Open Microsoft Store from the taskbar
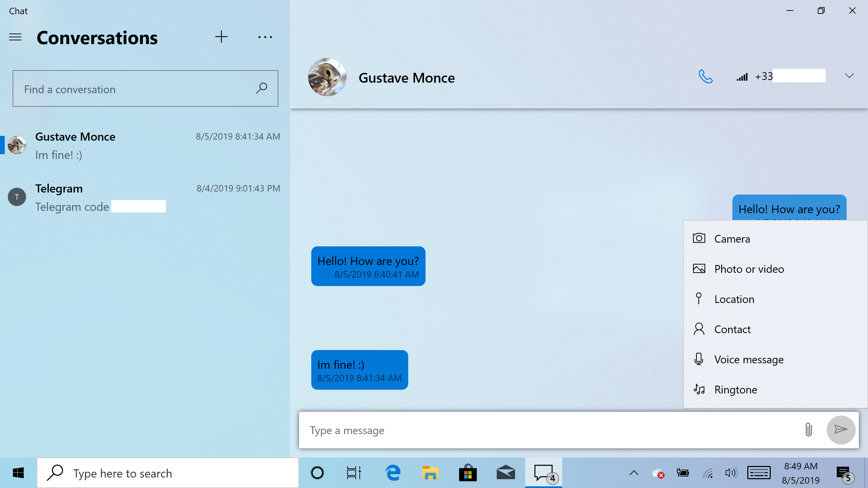868x488 pixels. pos(468,473)
